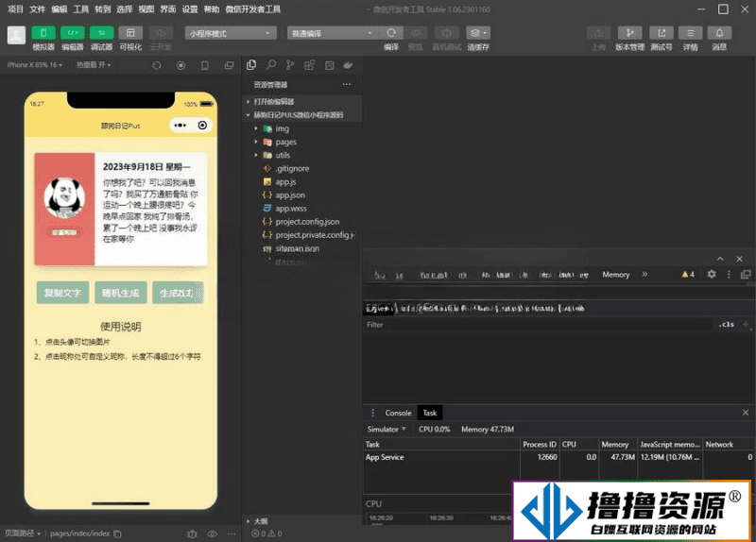Viewport: 756px width, 542px height.
Task: Click the simulator phone device icon
Action: (x=205, y=65)
